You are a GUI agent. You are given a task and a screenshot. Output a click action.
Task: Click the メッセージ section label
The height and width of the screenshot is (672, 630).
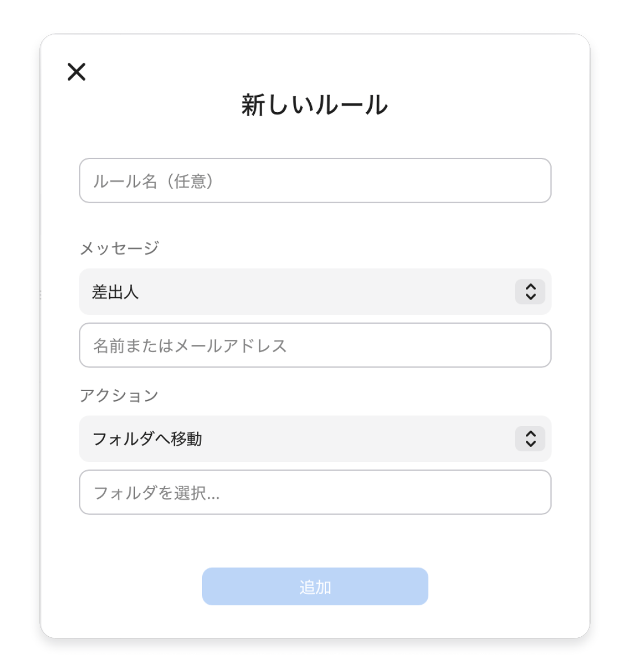[119, 248]
